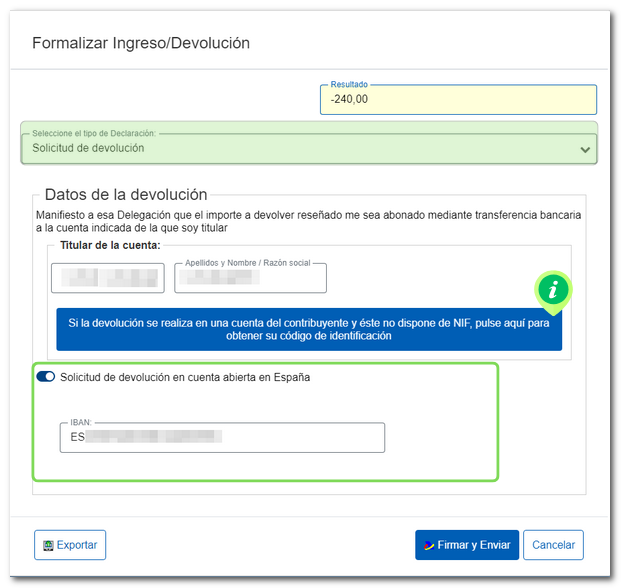Click the Resultado field showing -240,00
This screenshot has height=588, width=621.
[458, 100]
